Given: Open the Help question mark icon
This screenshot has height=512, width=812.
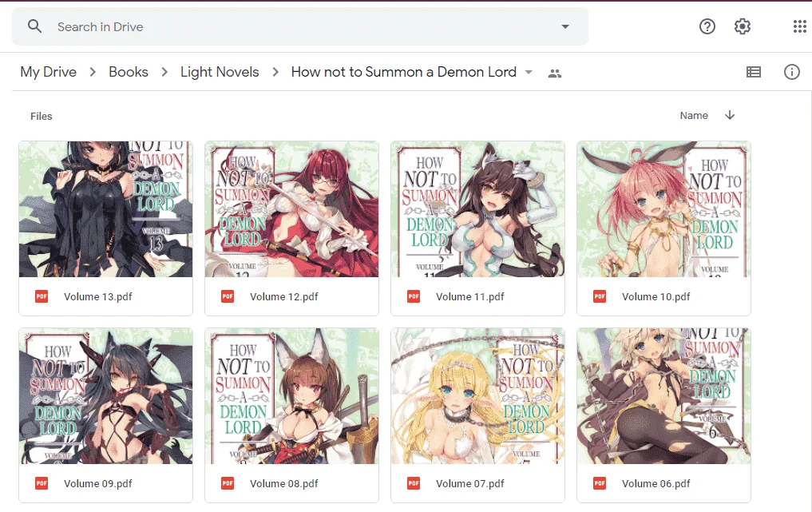Looking at the screenshot, I should click(x=707, y=26).
